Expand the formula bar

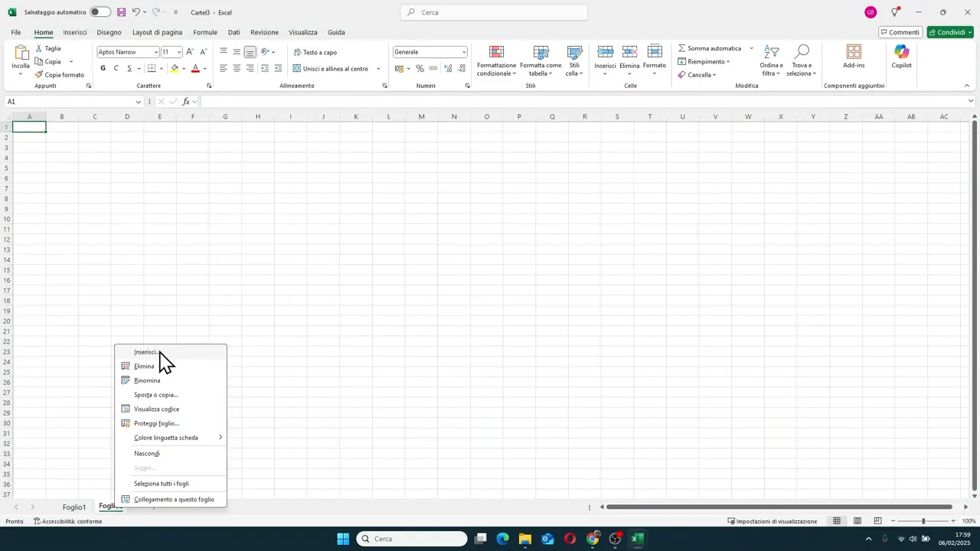pyautogui.click(x=971, y=101)
